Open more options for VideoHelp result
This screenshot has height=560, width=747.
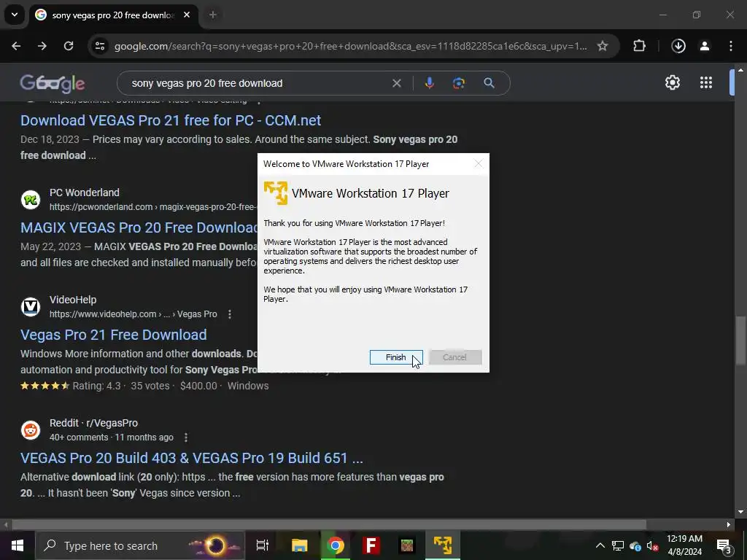[x=230, y=314]
